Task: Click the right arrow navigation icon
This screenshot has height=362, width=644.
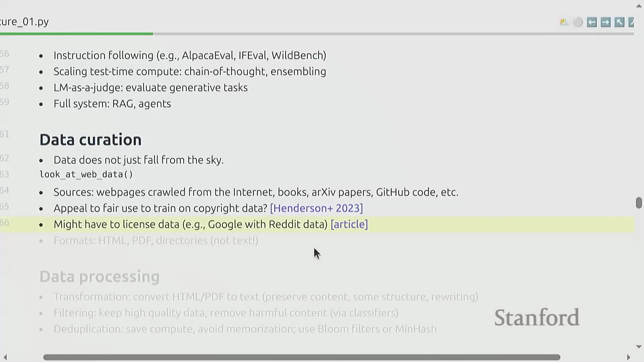Action: click(605, 22)
